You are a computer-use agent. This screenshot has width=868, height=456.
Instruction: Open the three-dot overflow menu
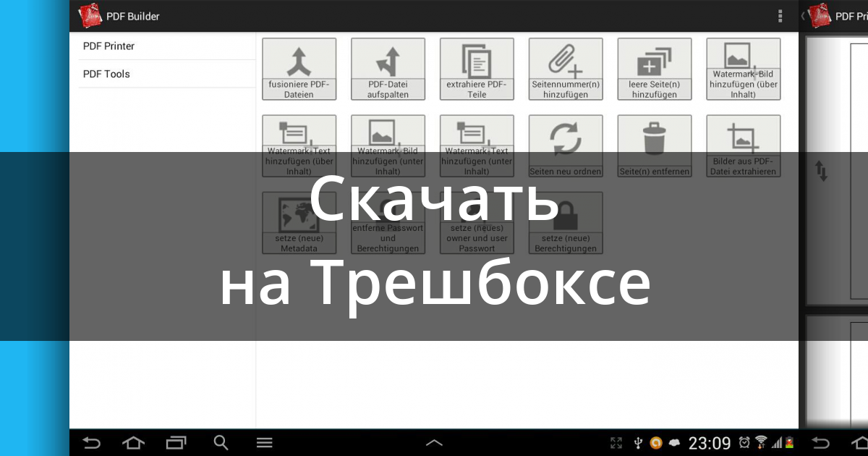pyautogui.click(x=780, y=16)
